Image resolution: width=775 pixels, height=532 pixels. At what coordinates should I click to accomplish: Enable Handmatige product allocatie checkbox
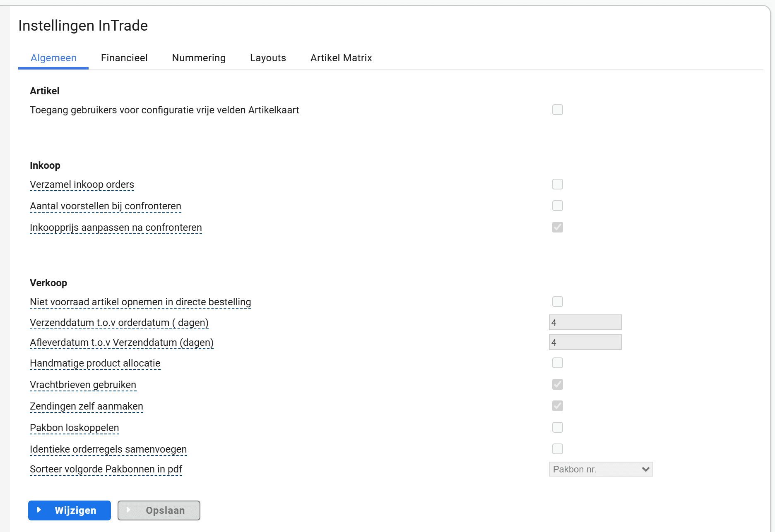(558, 363)
